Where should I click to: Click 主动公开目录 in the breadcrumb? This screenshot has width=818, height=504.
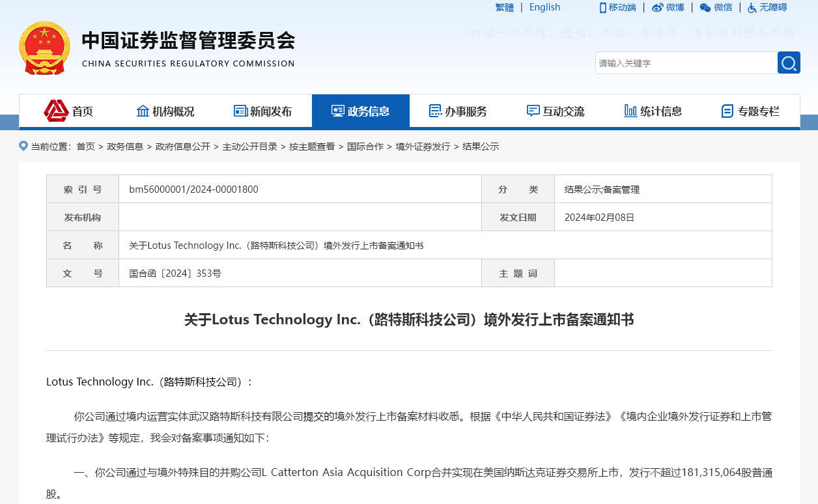pyautogui.click(x=250, y=147)
